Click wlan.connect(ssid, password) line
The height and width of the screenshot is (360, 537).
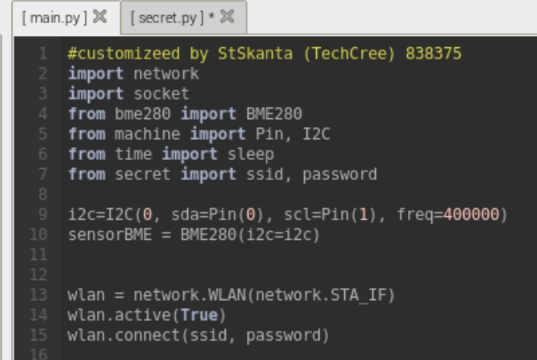[198, 335]
